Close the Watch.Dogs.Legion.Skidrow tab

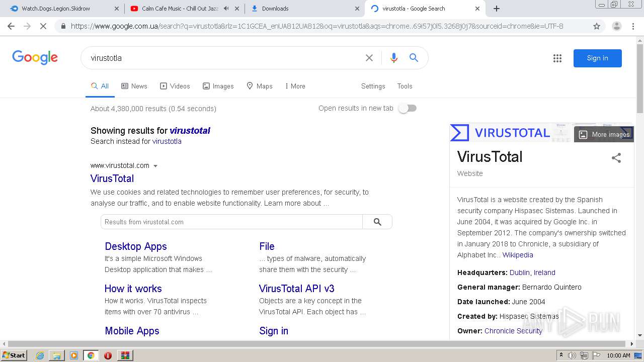[116, 9]
